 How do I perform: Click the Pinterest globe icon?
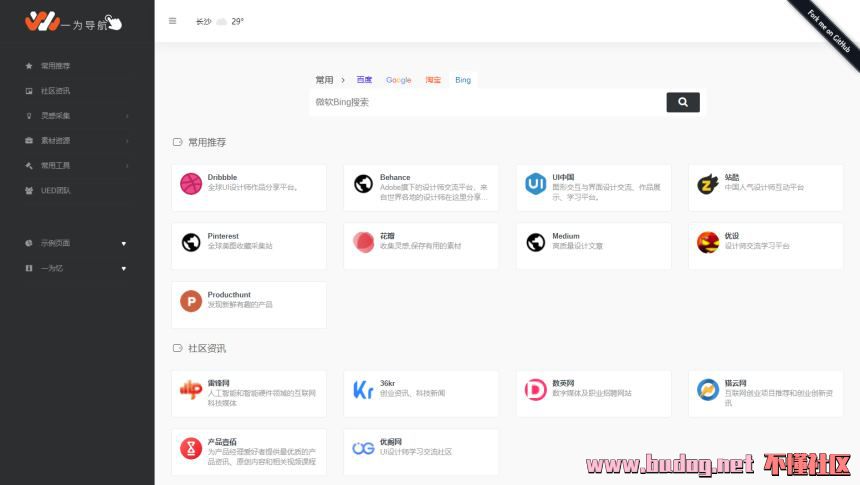191,242
